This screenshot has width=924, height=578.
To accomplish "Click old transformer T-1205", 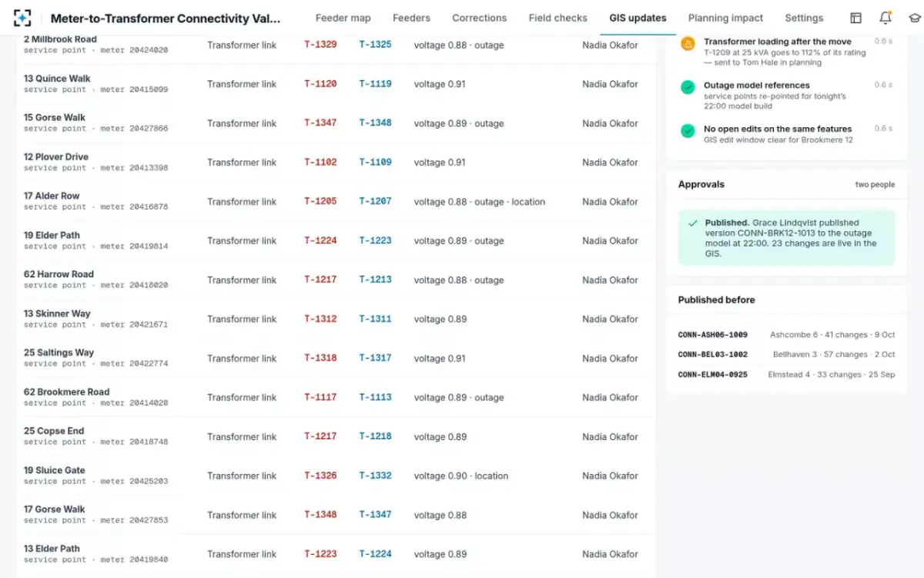I will tap(320, 201).
